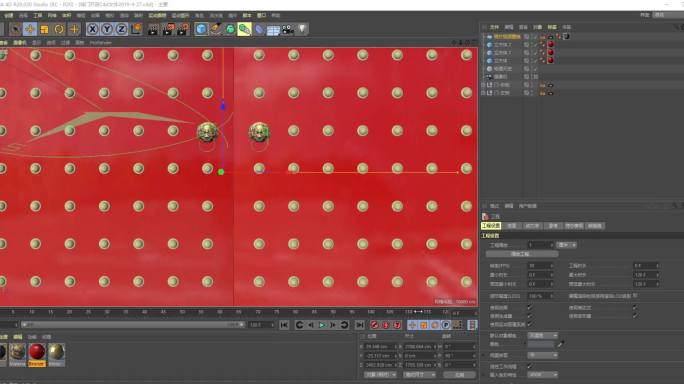The height and width of the screenshot is (384, 684).
Task: Switch to the second attribute tab
Action: coord(512,226)
